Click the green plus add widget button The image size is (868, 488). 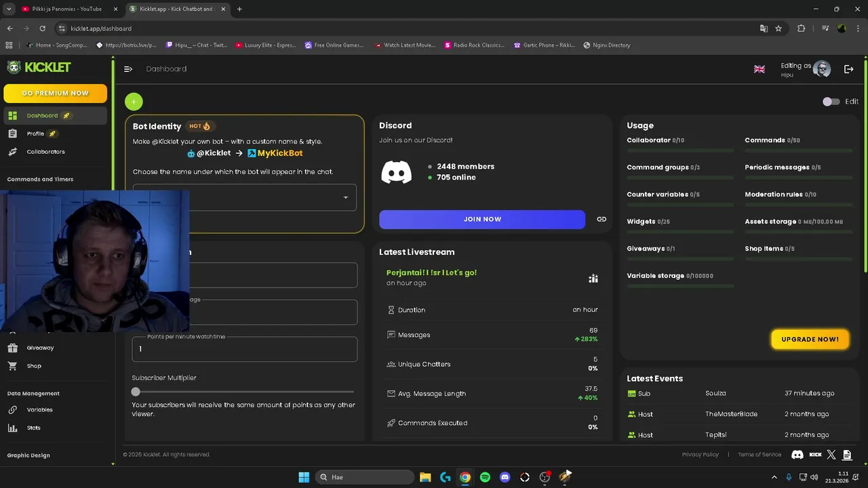[134, 102]
